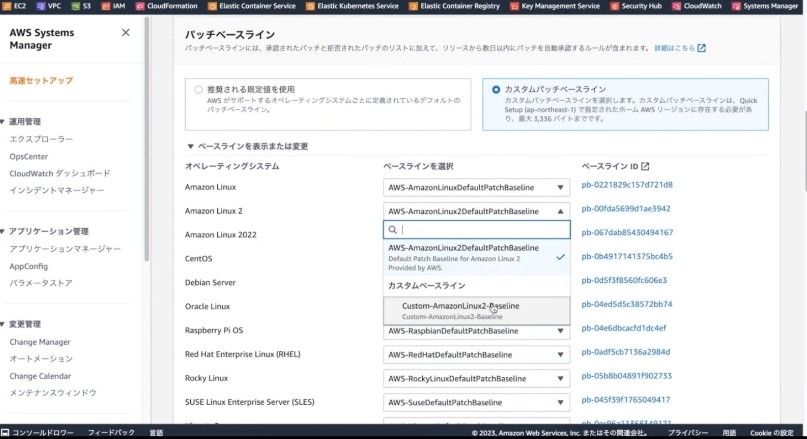Click the sidebar vertical scrollbar
This screenshot has width=807, height=439.
[146, 139]
